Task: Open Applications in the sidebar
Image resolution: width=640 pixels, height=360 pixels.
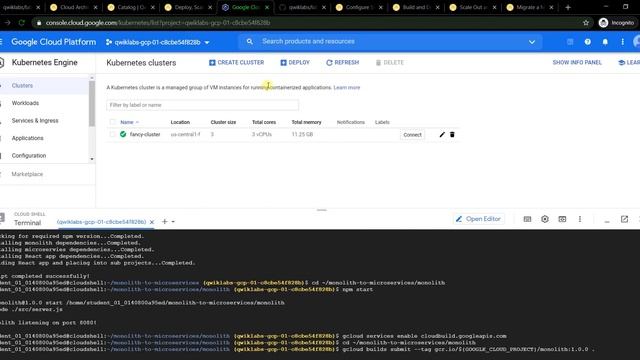Action: click(x=27, y=138)
